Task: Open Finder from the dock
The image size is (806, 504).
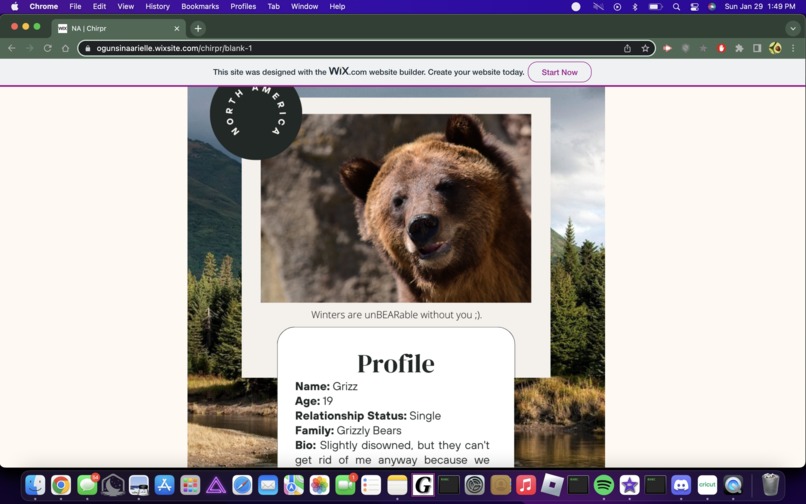Action: click(x=35, y=484)
